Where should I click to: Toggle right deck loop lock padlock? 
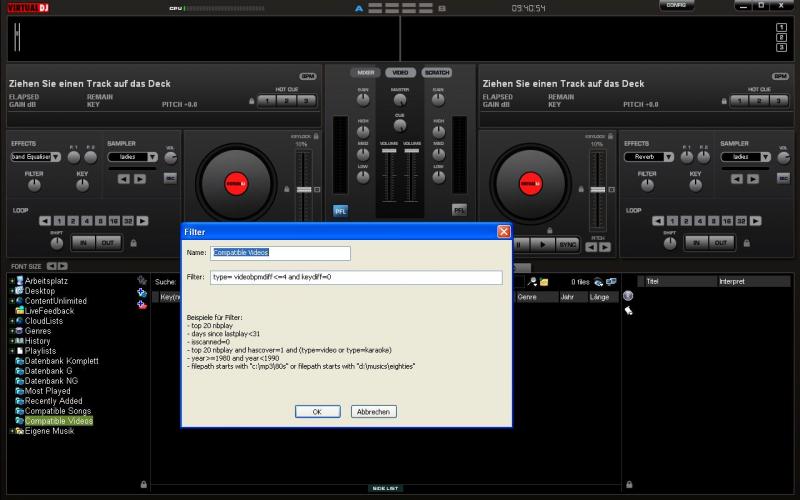point(746,243)
